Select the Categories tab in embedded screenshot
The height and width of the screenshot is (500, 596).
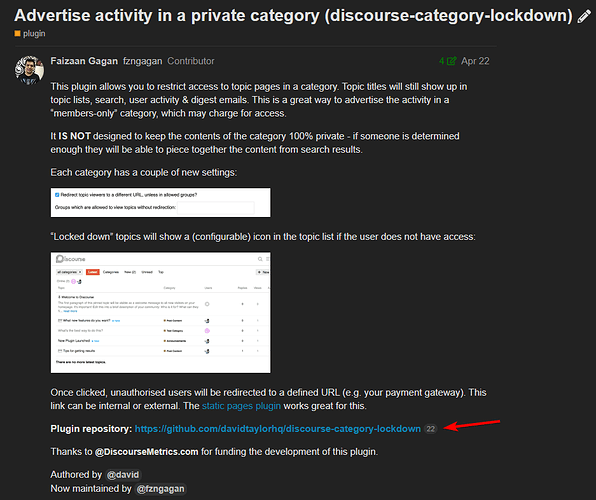[x=111, y=272]
